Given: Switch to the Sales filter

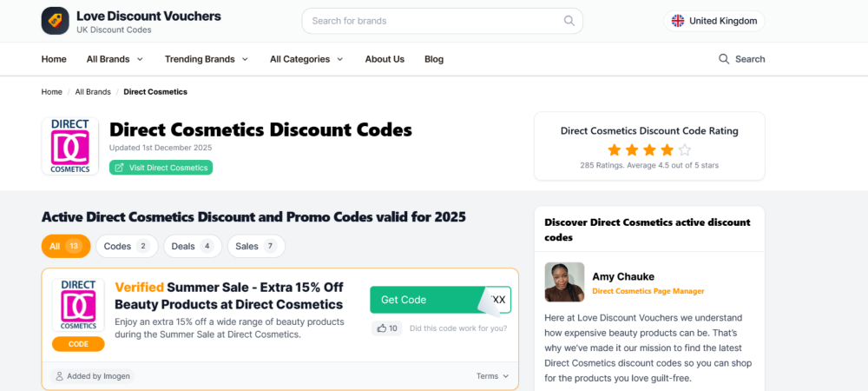Looking at the screenshot, I should point(256,246).
